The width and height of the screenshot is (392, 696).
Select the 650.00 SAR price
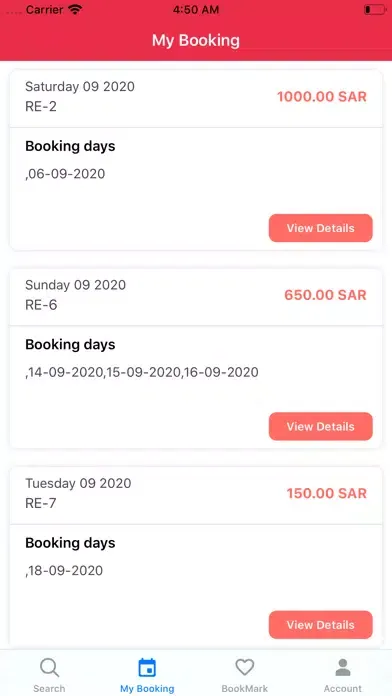click(x=325, y=295)
